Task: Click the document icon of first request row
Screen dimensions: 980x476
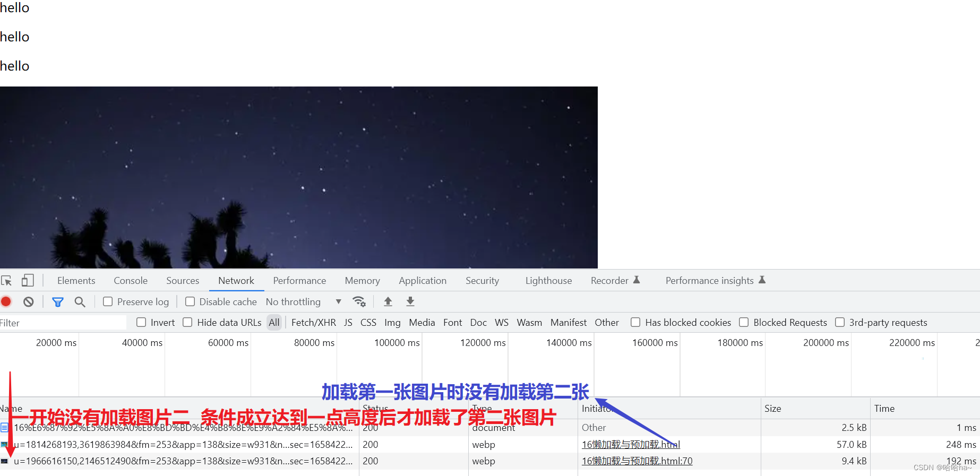Action: tap(5, 427)
